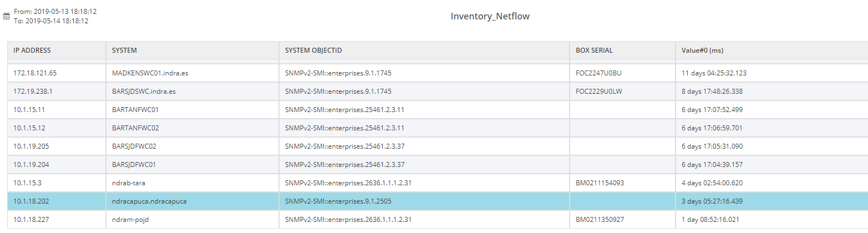This screenshot has height=233, width=868.
Task: Click object ID in BARSJDFWC01 row
Action: coord(344,164)
